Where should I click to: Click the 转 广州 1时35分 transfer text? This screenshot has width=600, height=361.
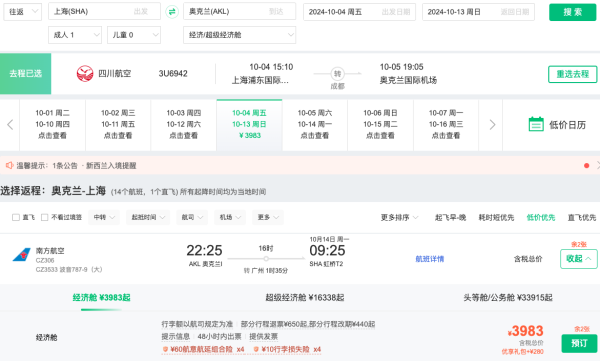(x=266, y=270)
